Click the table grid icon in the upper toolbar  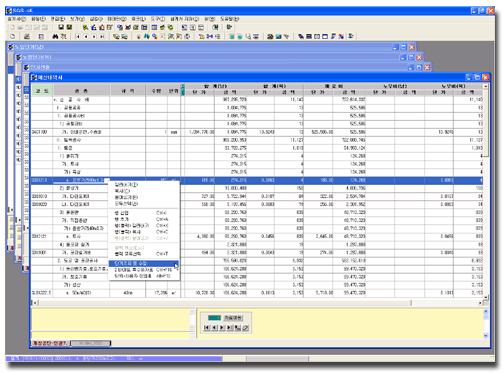click(x=154, y=27)
